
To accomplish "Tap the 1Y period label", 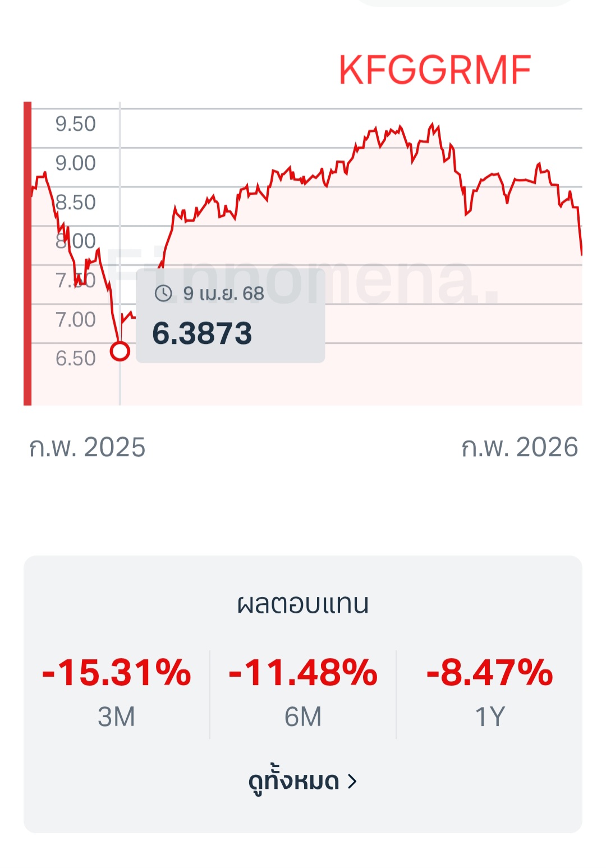I will point(490,717).
